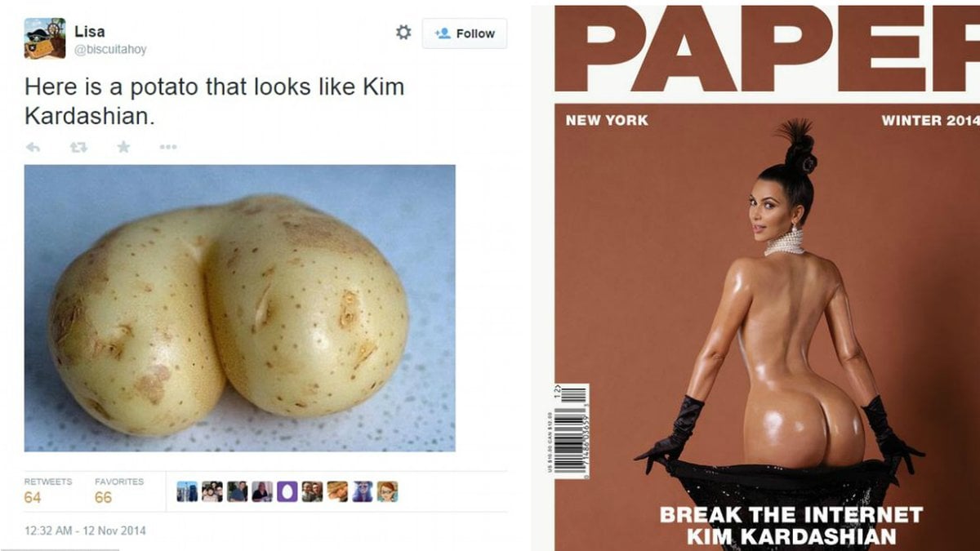980x551 pixels.
Task: Open the more options ellipsis icon
Action: click(168, 147)
